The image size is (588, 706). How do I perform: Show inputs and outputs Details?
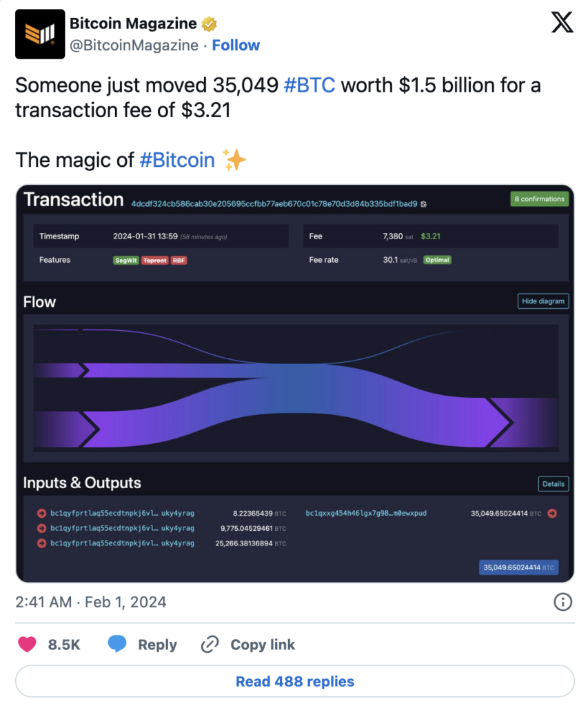[x=553, y=484]
